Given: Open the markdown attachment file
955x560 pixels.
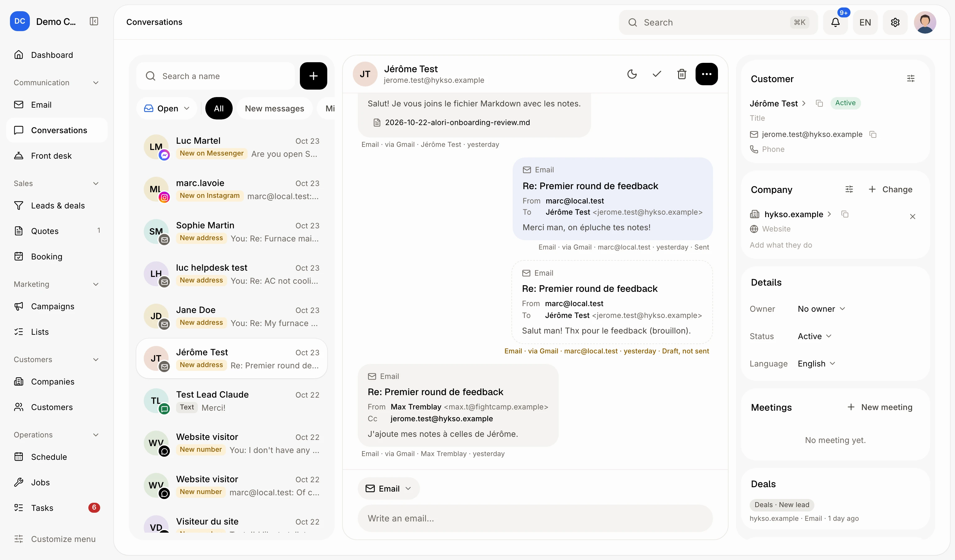Looking at the screenshot, I should 451,122.
